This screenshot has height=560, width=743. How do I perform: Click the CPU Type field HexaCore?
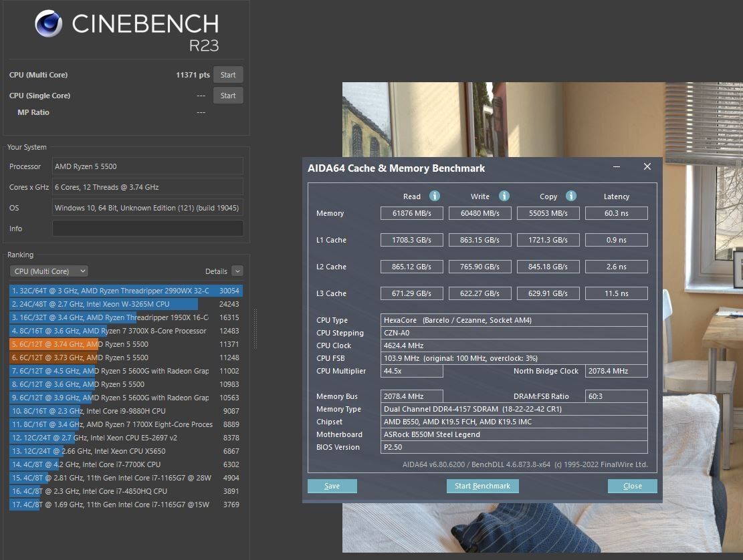[514, 320]
